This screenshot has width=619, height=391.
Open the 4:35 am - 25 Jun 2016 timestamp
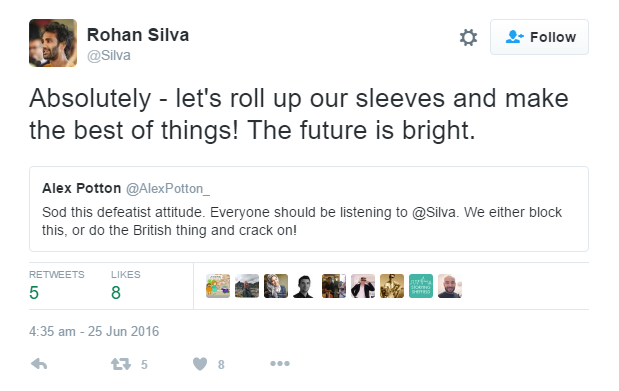coord(94,331)
